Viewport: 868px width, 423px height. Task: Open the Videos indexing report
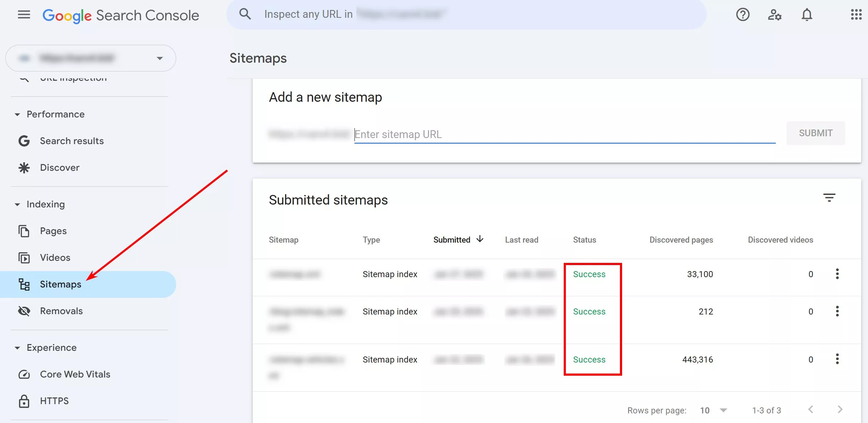click(x=55, y=258)
